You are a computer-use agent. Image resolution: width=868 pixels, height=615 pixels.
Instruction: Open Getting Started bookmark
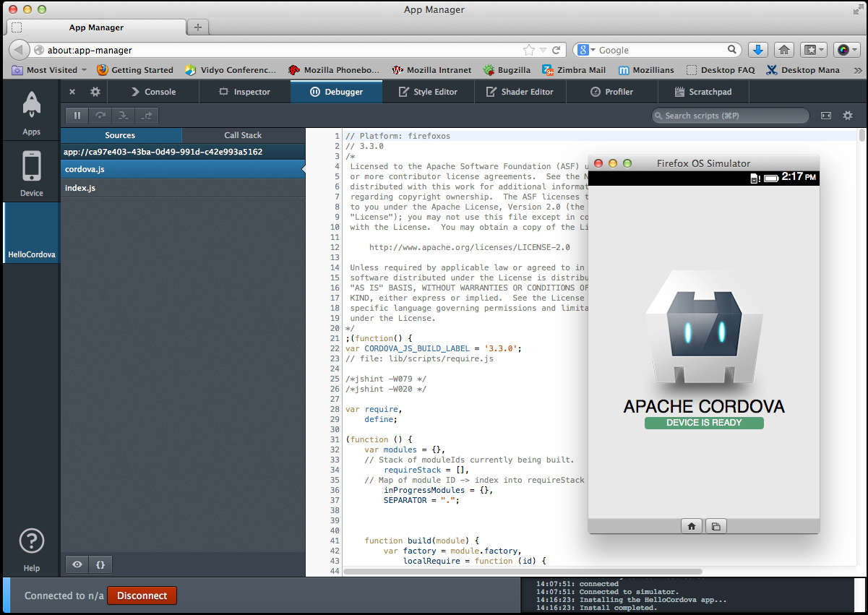[135, 70]
